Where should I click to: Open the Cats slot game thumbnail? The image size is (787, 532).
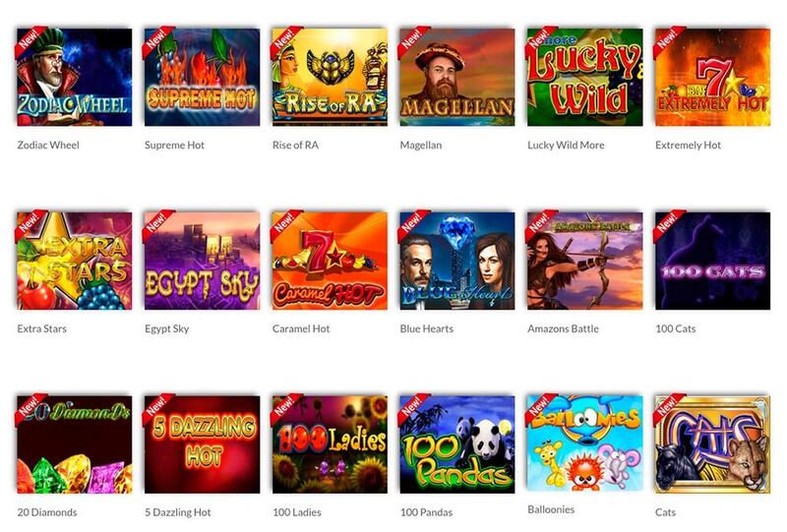(x=712, y=444)
